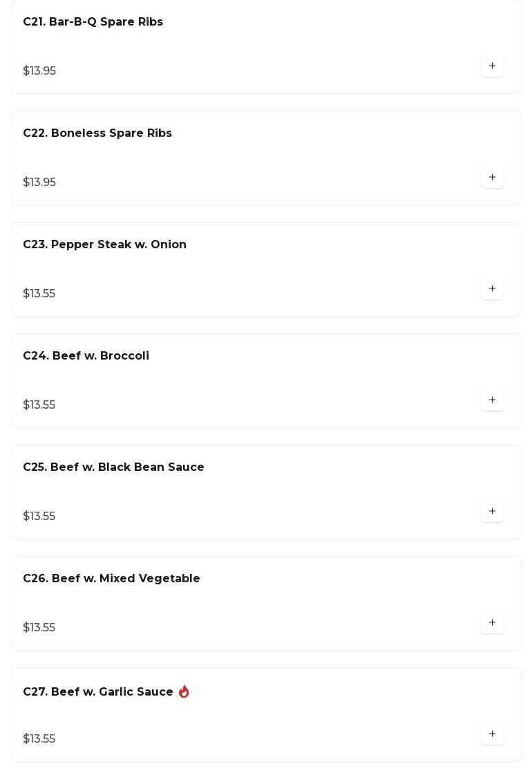Open C21. Bar-B-Q Spare Ribs item title
The width and height of the screenshot is (532, 771).
(x=93, y=22)
